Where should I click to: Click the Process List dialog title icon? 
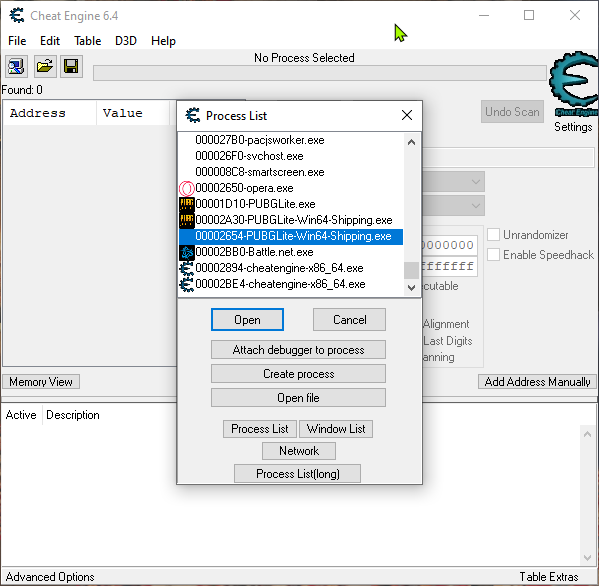coord(193,115)
